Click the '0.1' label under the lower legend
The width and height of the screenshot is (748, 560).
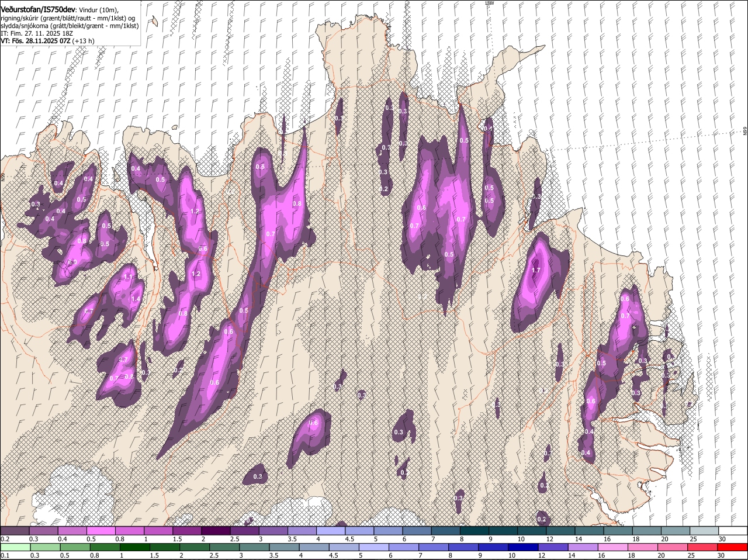tap(5, 555)
